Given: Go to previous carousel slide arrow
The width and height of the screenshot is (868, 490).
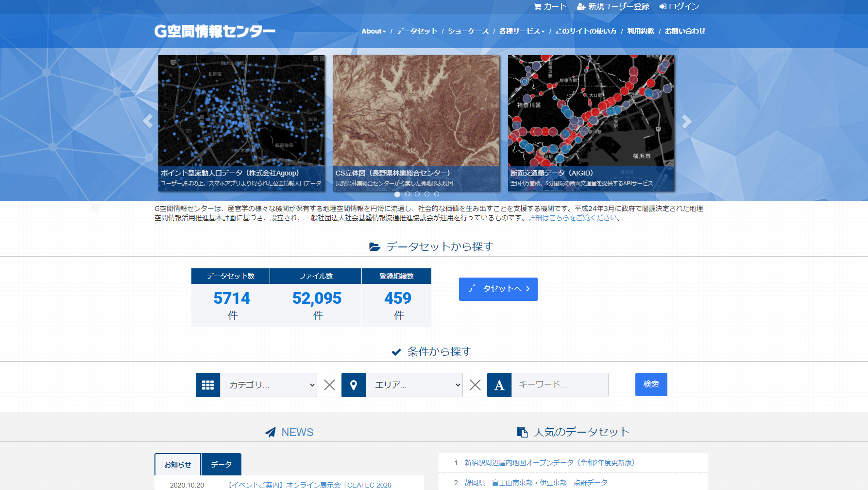Looking at the screenshot, I should [148, 121].
